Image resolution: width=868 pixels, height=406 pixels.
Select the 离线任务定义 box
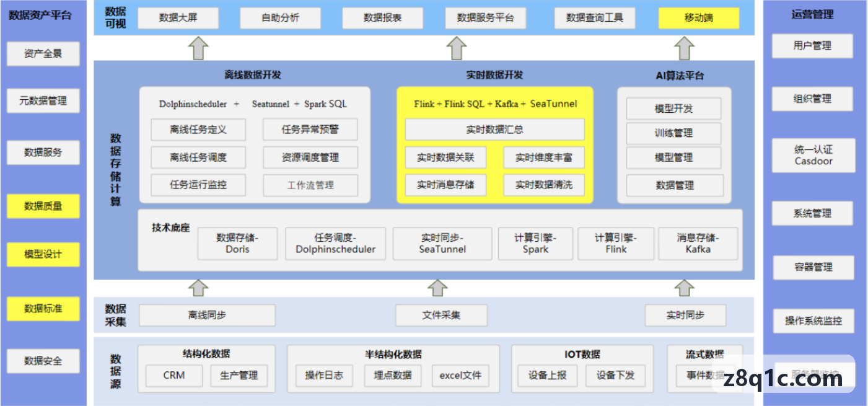(x=198, y=130)
